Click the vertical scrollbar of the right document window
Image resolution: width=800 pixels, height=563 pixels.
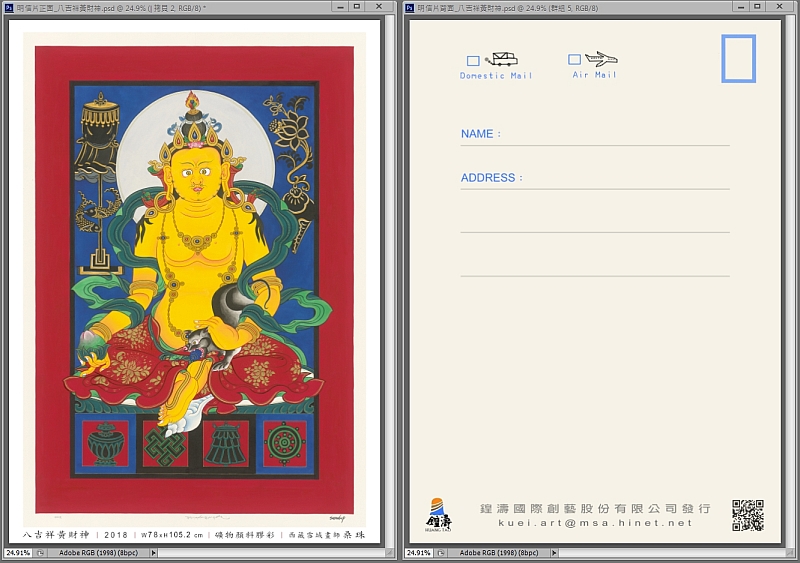point(791,282)
